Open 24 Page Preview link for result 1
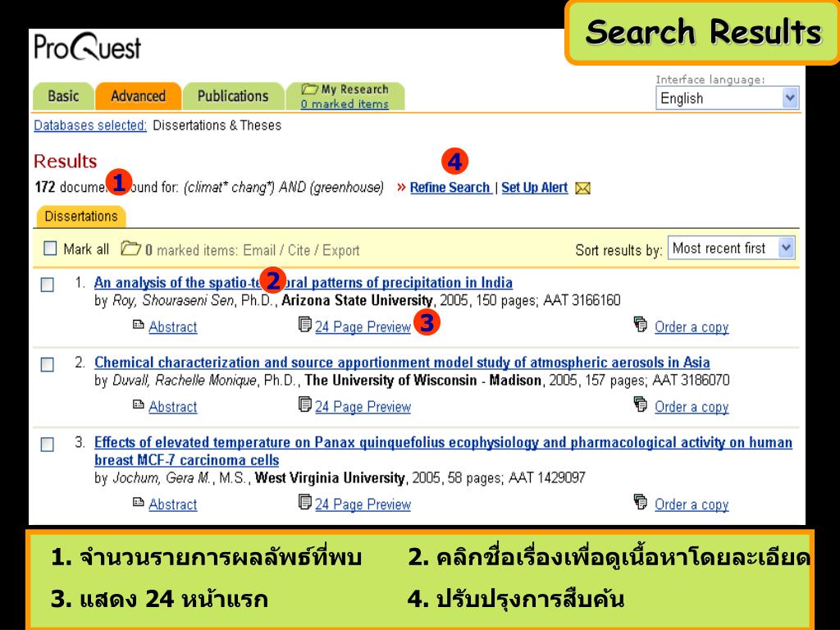The width and height of the screenshot is (840, 630). [x=363, y=326]
